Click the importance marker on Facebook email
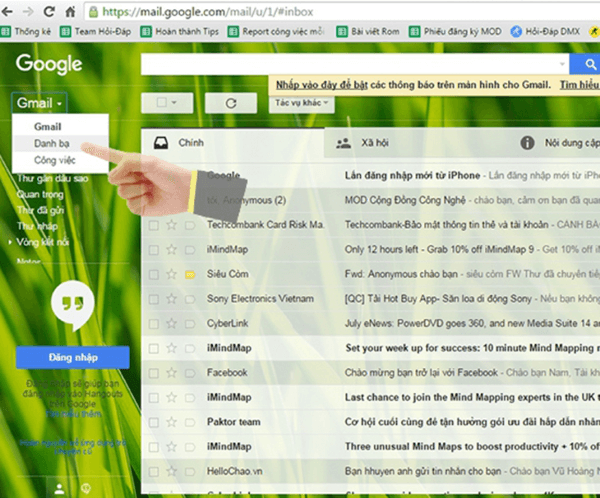Image resolution: width=600 pixels, height=498 pixels. click(190, 373)
